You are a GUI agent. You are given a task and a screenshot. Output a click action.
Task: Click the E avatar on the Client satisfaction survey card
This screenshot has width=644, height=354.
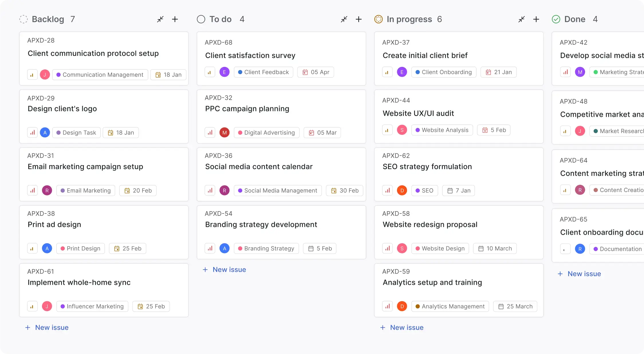pos(224,72)
